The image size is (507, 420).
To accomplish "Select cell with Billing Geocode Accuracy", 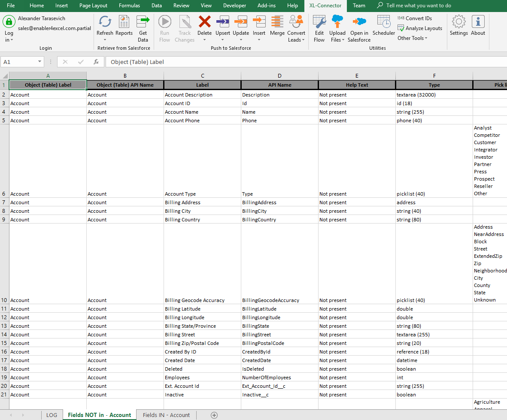I will coord(202,264).
